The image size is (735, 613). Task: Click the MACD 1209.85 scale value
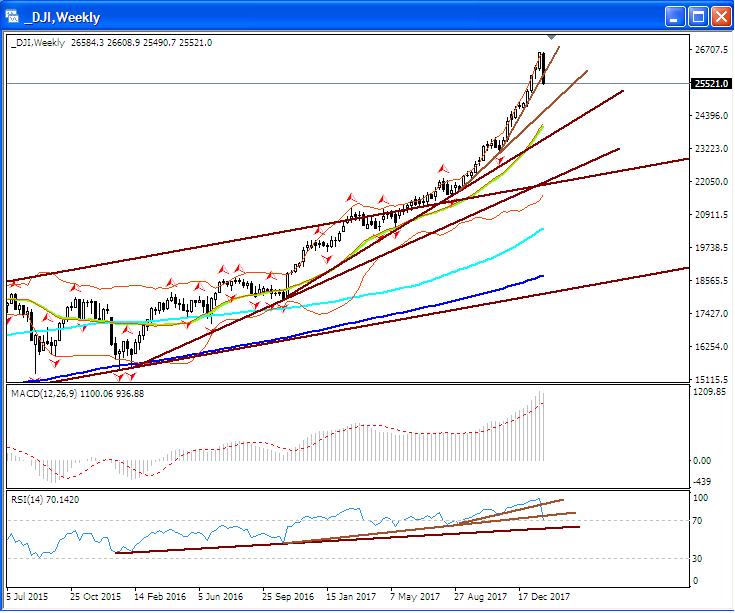(x=709, y=393)
